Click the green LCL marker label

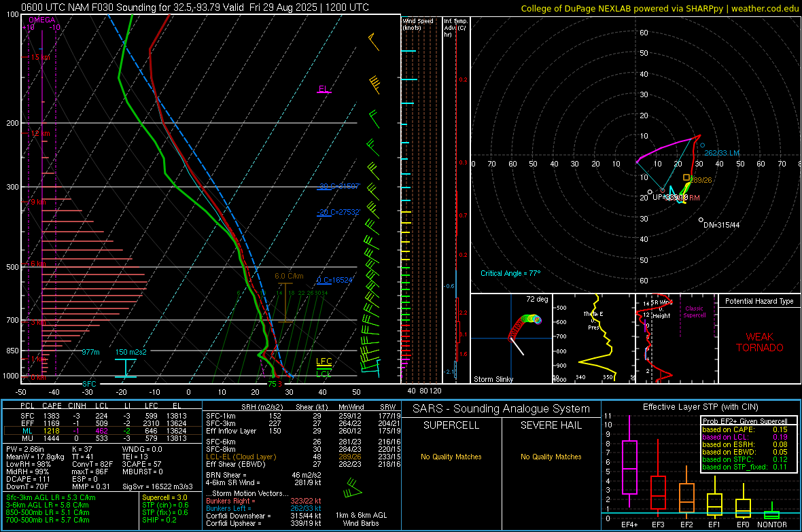[x=324, y=374]
